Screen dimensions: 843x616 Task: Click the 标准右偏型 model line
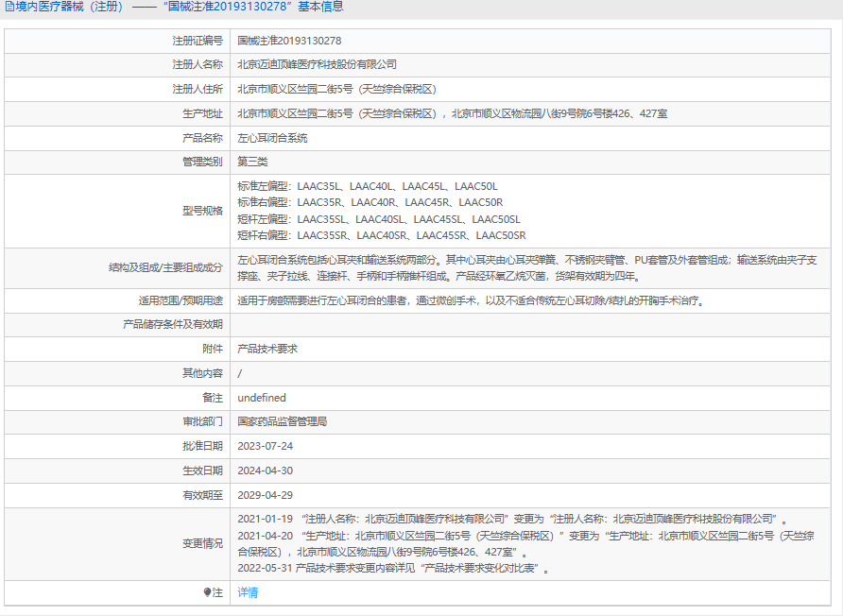(370, 202)
